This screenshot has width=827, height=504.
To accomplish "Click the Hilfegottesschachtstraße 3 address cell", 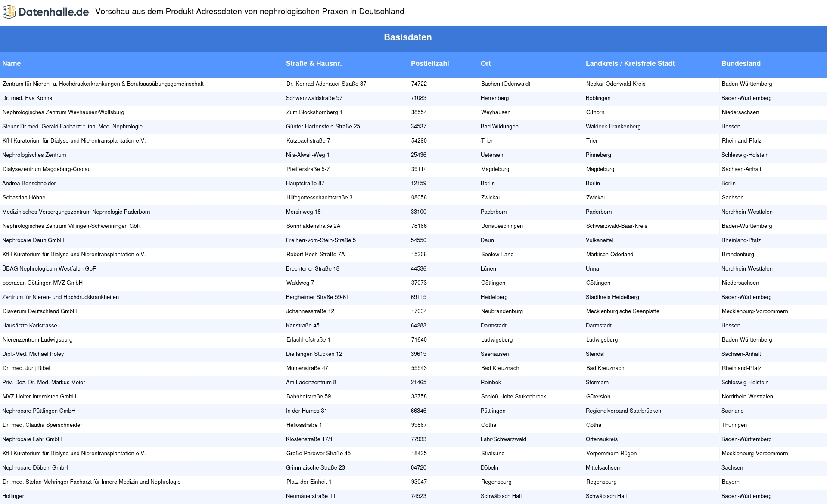I will coord(319,198).
